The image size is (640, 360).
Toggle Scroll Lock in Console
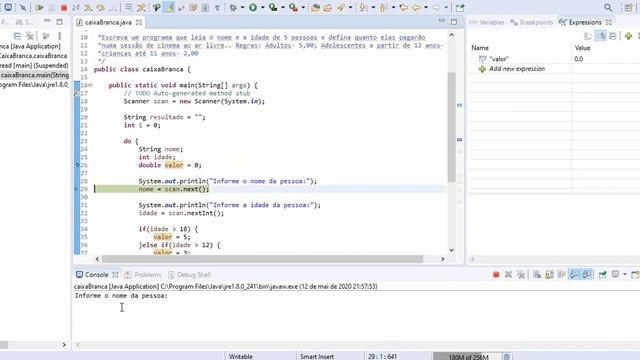(x=549, y=275)
